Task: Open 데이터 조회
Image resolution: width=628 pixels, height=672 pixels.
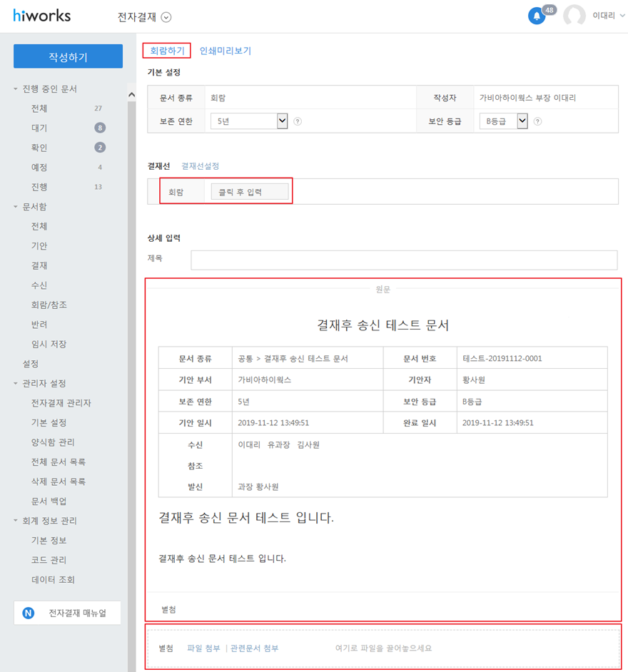Action: [x=53, y=580]
